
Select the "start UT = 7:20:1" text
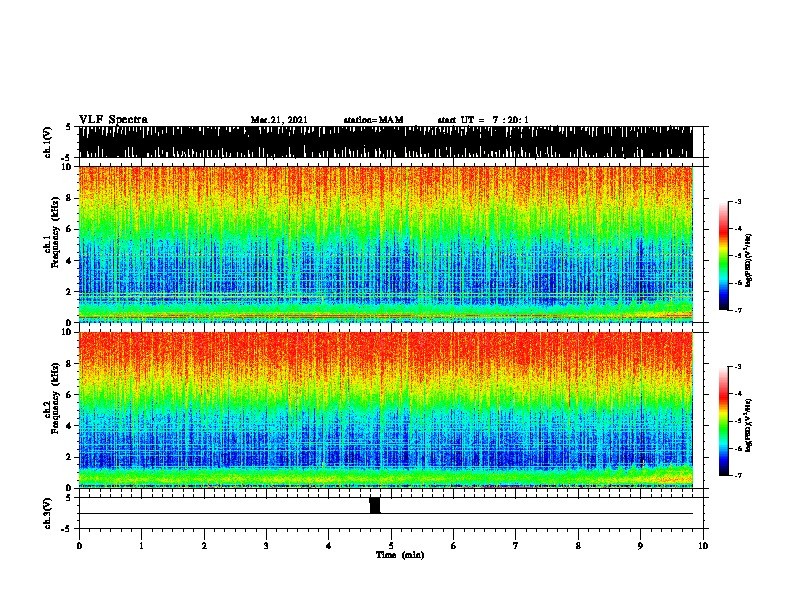[x=483, y=120]
